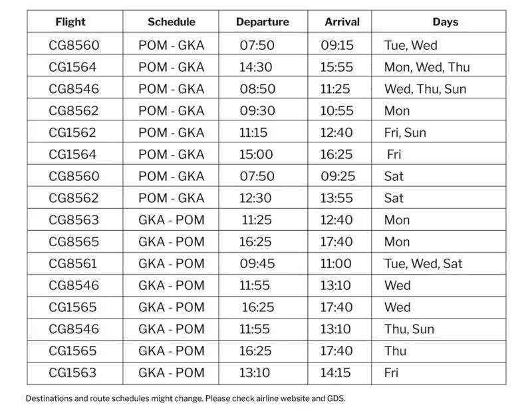Image resolution: width=532 pixels, height=419 pixels.
Task: Select flight number CG8565 cell
Action: pyautogui.click(x=73, y=242)
